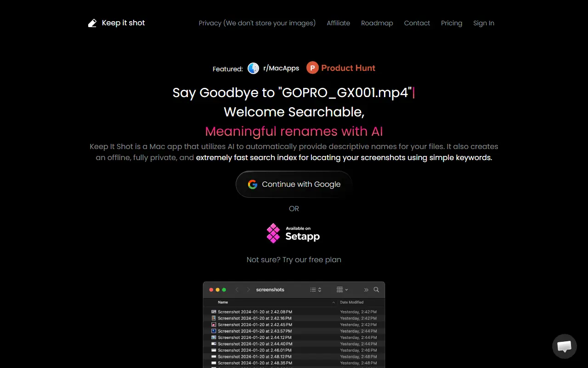The image size is (588, 368).
Task: Click the file icon beside Screenshot 2.43.57 PM
Action: (214, 331)
